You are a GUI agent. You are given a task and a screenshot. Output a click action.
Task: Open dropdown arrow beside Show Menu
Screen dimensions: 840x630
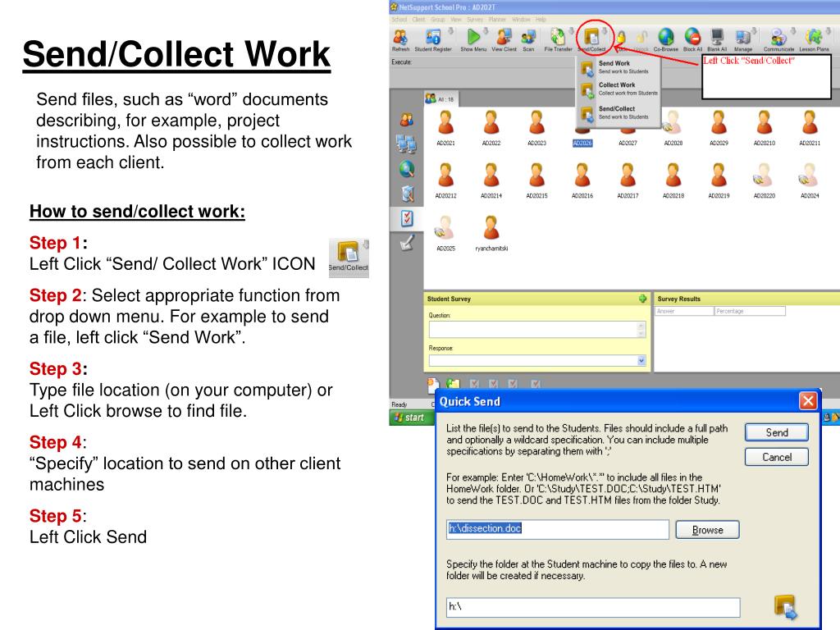click(x=486, y=31)
